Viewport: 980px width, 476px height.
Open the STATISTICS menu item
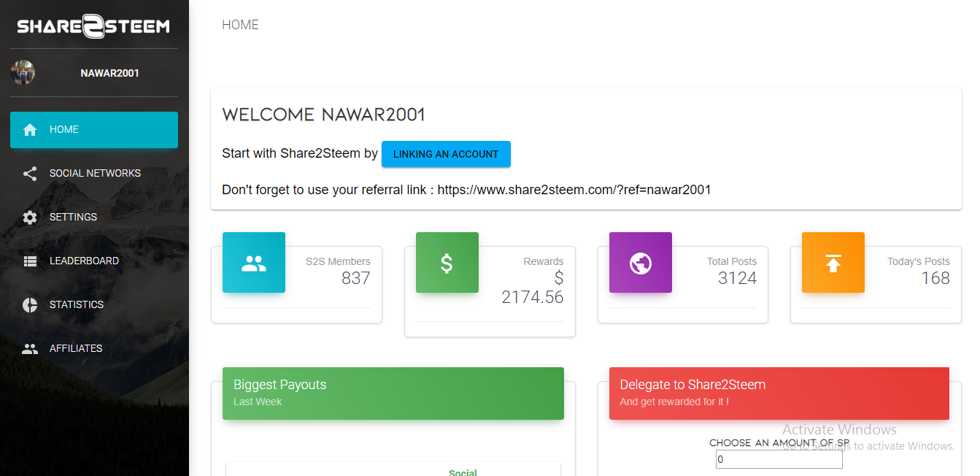(x=94, y=305)
